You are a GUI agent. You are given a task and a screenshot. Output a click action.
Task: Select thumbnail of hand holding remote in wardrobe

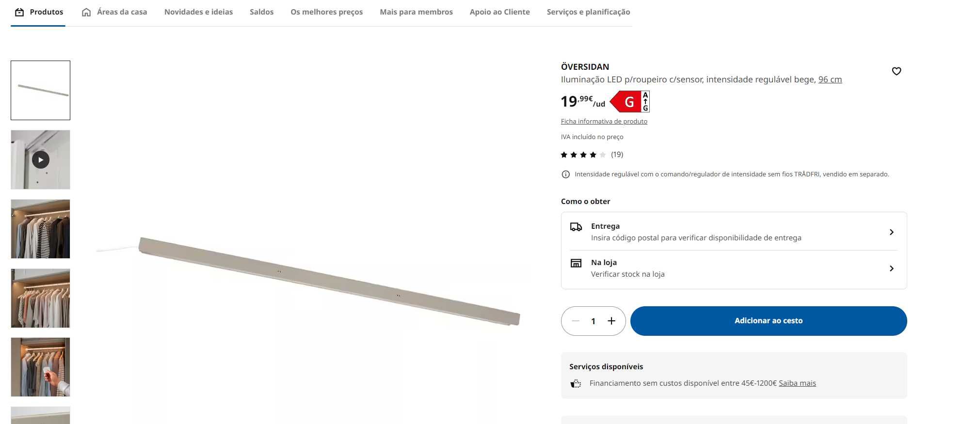(41, 367)
